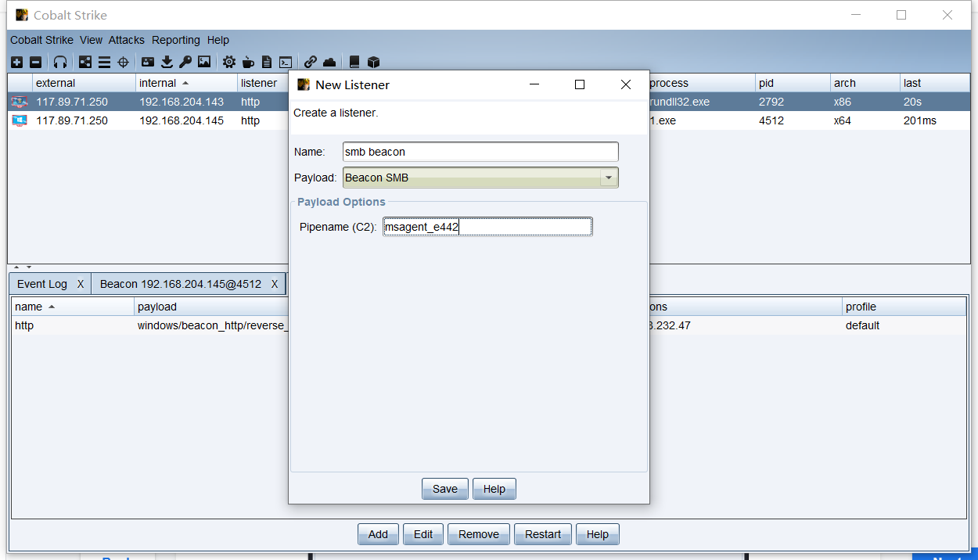This screenshot has width=978, height=560.
Task: Click the Add listener button
Action: pos(378,534)
